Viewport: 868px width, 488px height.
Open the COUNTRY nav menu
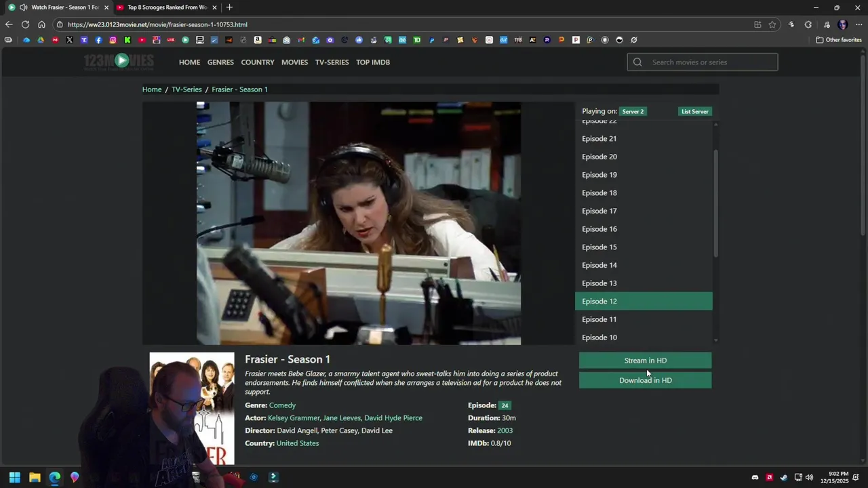click(x=258, y=62)
